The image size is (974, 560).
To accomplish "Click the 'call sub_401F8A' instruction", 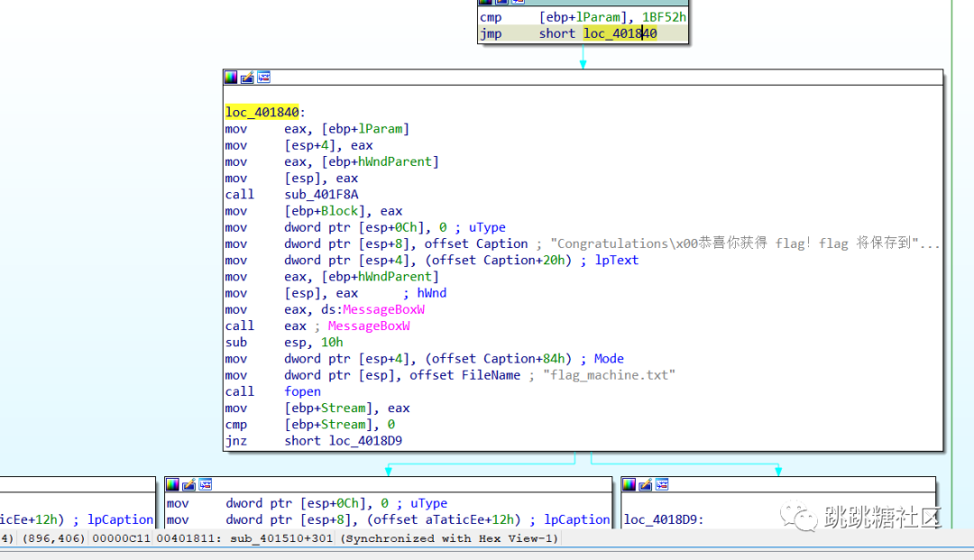I will click(291, 194).
